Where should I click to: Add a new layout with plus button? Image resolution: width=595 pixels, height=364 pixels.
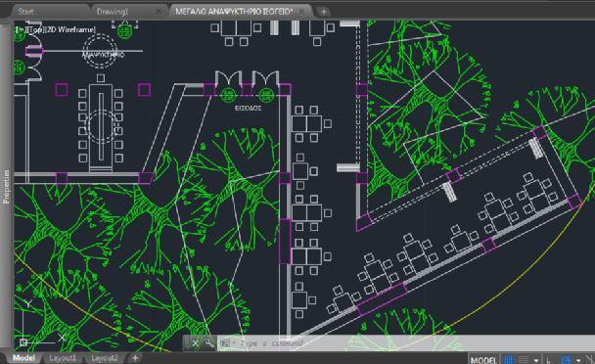pyautogui.click(x=135, y=358)
